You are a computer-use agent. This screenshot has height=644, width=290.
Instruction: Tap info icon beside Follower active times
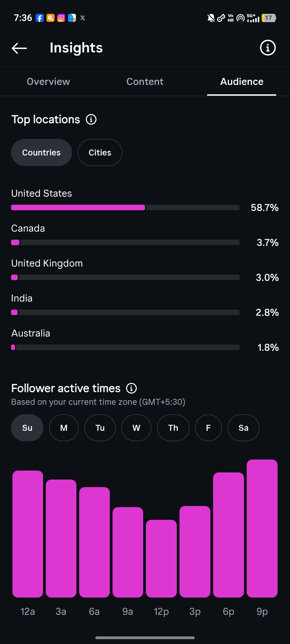tap(131, 388)
